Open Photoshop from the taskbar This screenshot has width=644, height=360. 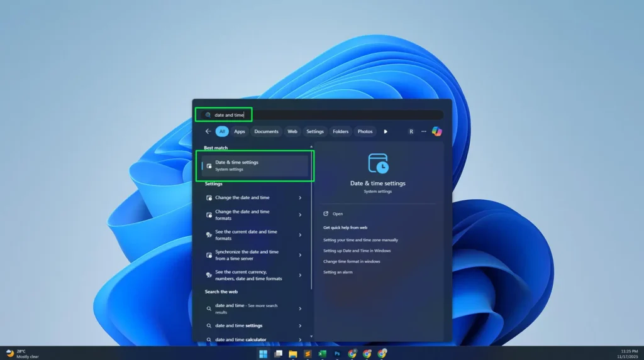tap(337, 354)
